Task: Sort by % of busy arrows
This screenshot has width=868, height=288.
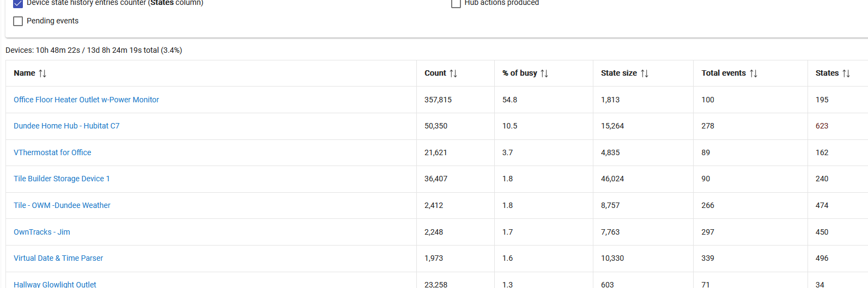Action: pyautogui.click(x=544, y=73)
